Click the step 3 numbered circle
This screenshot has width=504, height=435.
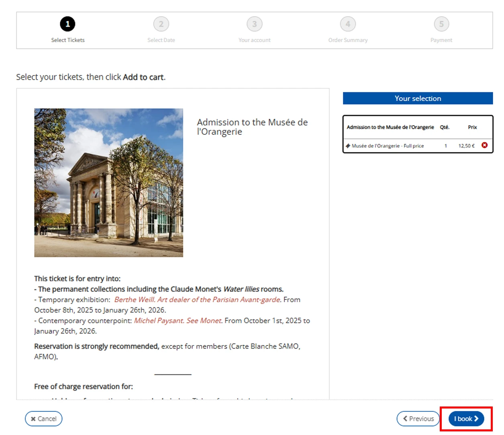(254, 24)
